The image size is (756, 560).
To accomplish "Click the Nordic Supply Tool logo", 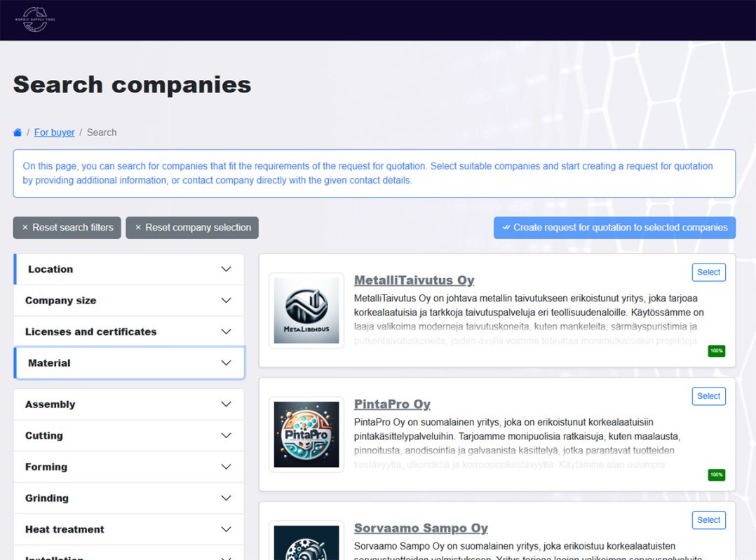I will 35,20.
